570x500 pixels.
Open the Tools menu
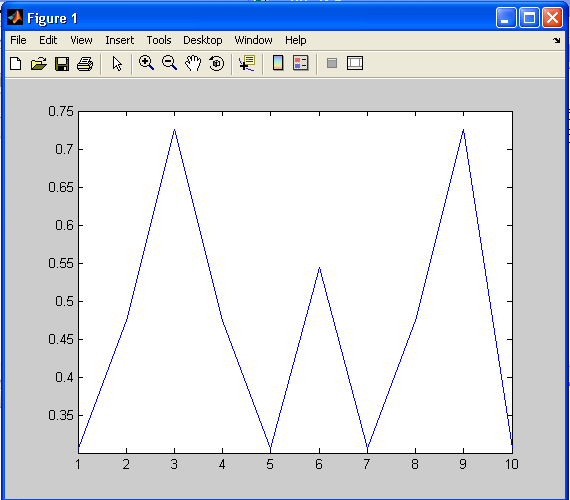tap(159, 40)
